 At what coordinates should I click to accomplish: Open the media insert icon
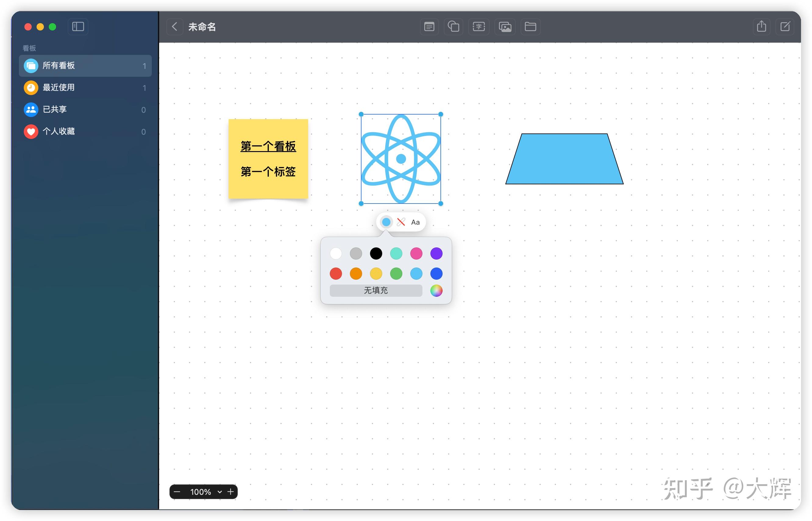[x=505, y=27]
